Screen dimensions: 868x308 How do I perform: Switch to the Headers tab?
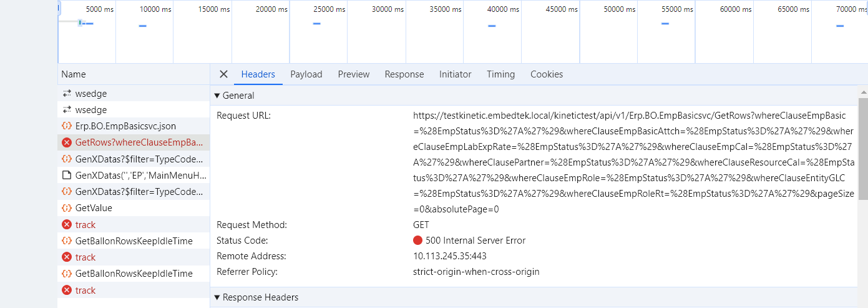pos(258,74)
